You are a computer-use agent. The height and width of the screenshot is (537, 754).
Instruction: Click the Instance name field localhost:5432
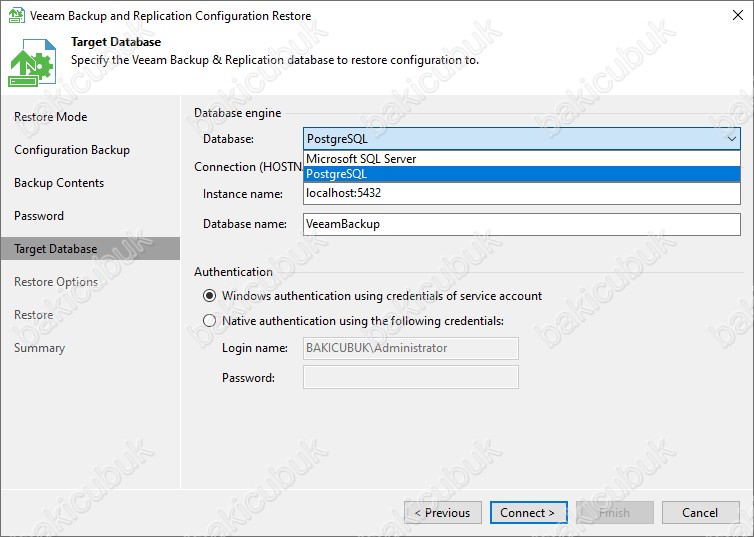522,193
